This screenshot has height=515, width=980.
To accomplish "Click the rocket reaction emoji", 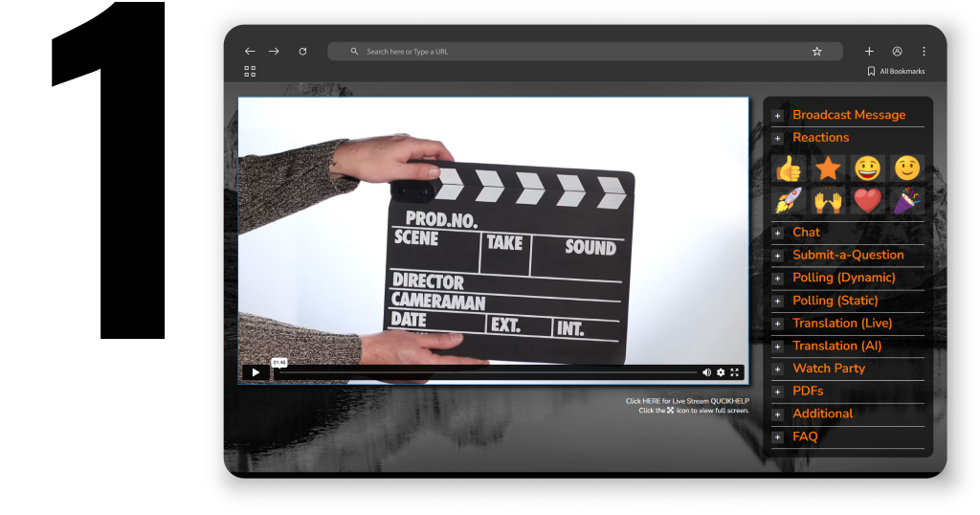I will click(789, 201).
